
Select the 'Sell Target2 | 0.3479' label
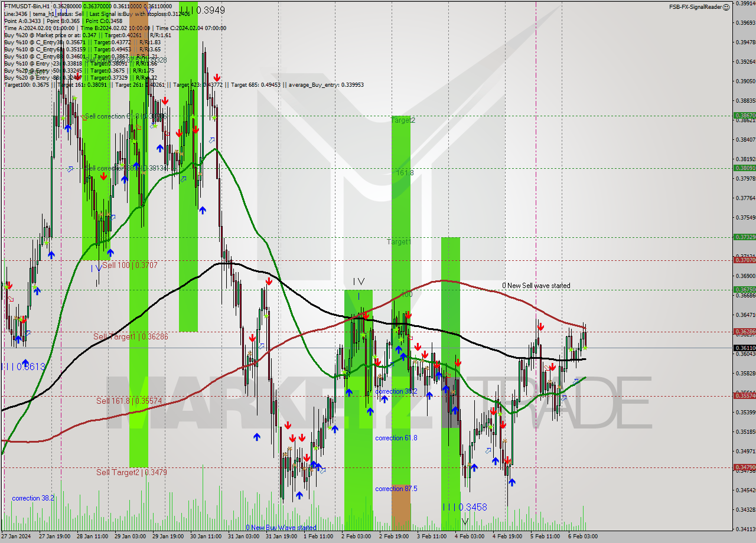[x=132, y=472]
